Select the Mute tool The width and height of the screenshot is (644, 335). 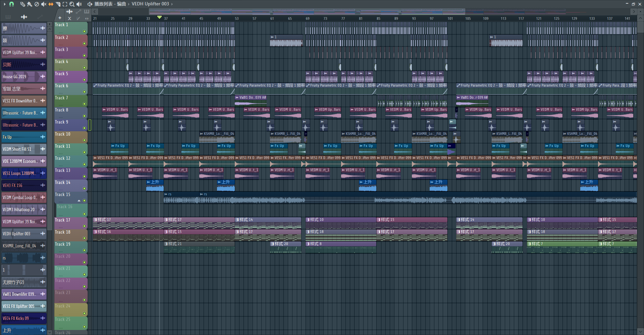coord(44,4)
